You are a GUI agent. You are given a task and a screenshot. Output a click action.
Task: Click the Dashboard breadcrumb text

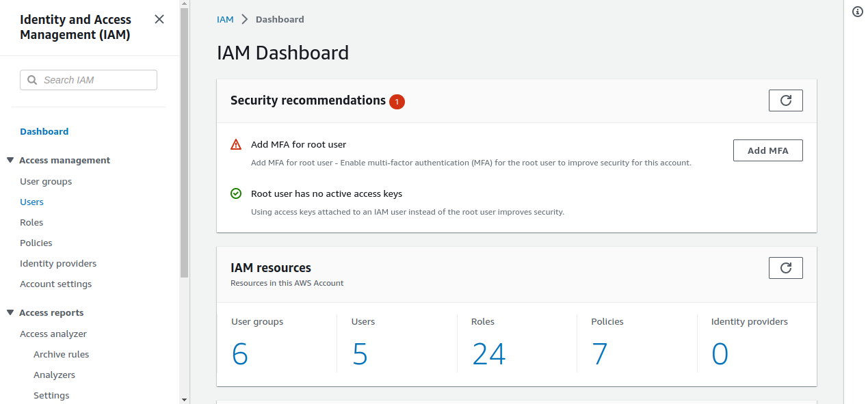coord(280,19)
